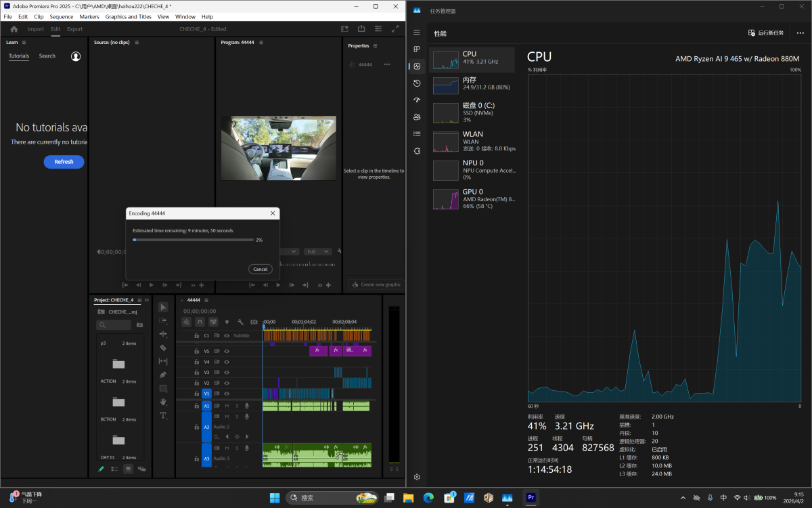
Task: Toggle snap in timeline magnet icon
Action: pyautogui.click(x=200, y=322)
